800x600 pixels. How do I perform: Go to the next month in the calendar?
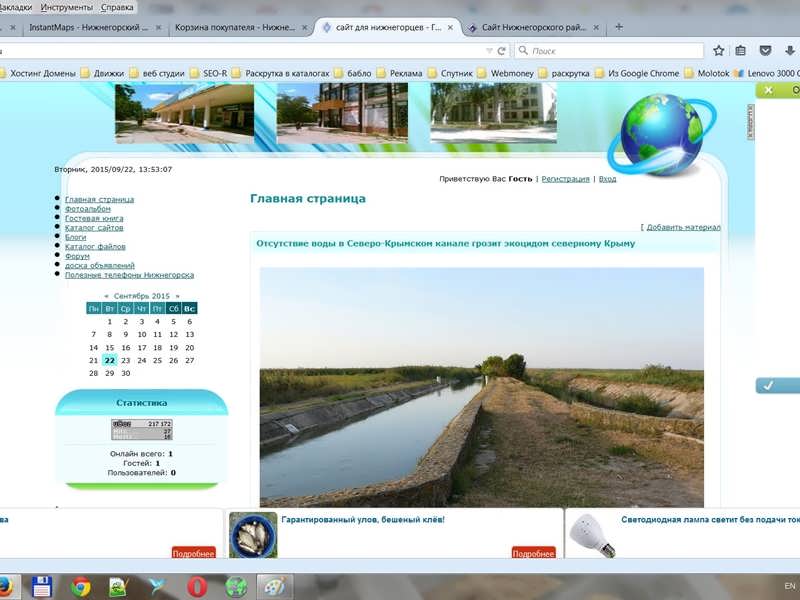point(178,296)
